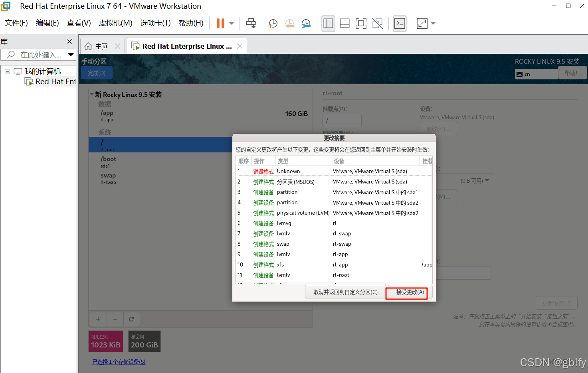The image size is (588, 373).
Task: Open the 编辑(E) menu
Action: point(48,23)
